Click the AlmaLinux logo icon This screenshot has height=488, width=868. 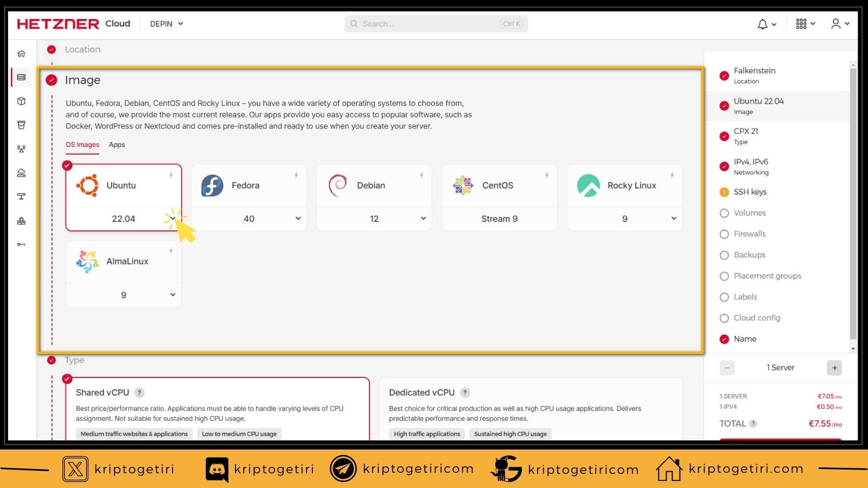87,261
